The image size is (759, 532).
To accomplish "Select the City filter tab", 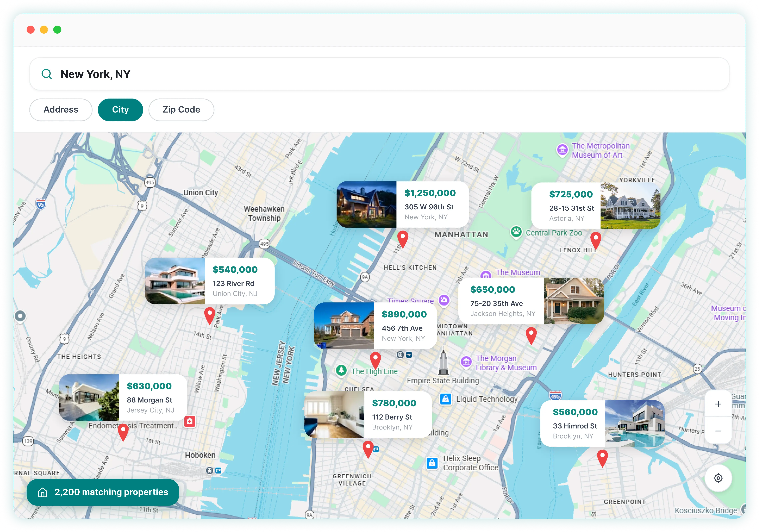I will (x=120, y=110).
